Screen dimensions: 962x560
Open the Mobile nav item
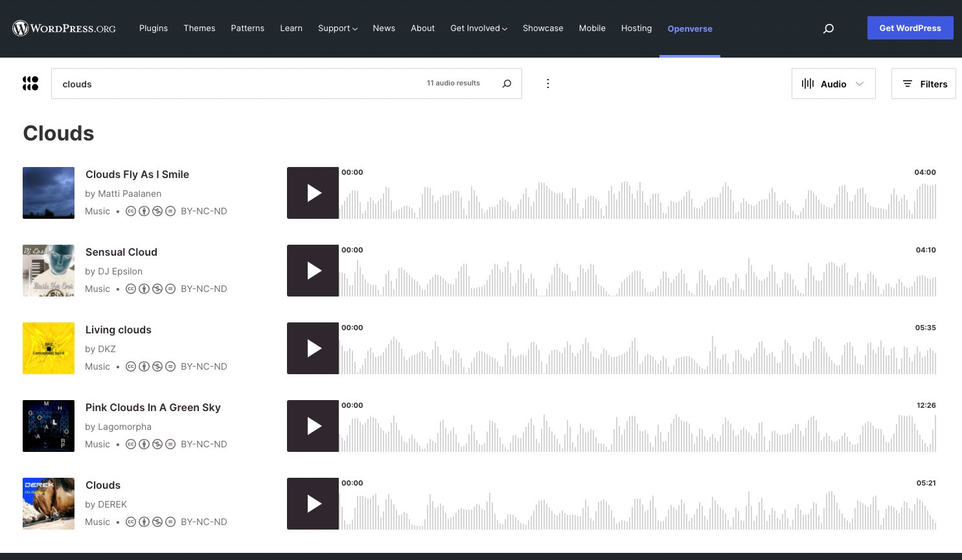point(592,28)
